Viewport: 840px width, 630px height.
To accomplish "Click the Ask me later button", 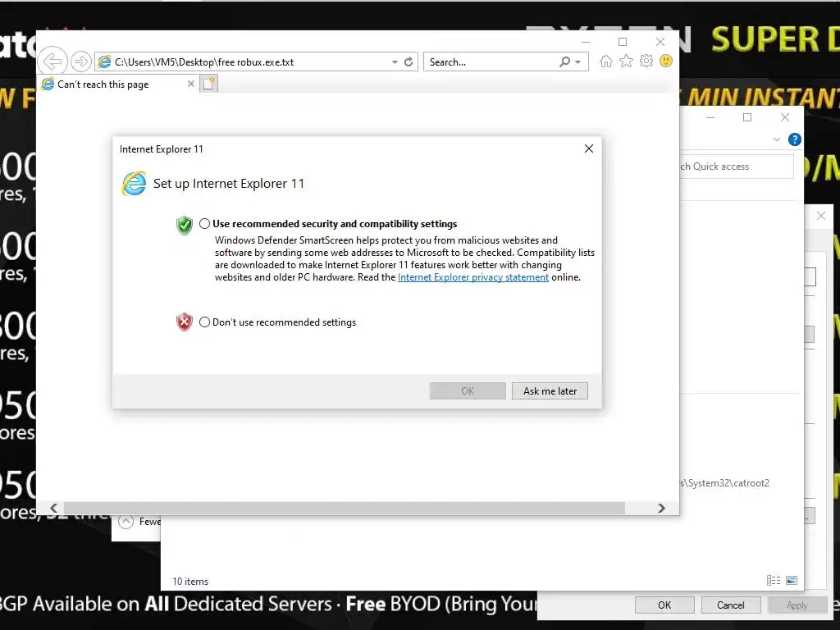I will (550, 391).
